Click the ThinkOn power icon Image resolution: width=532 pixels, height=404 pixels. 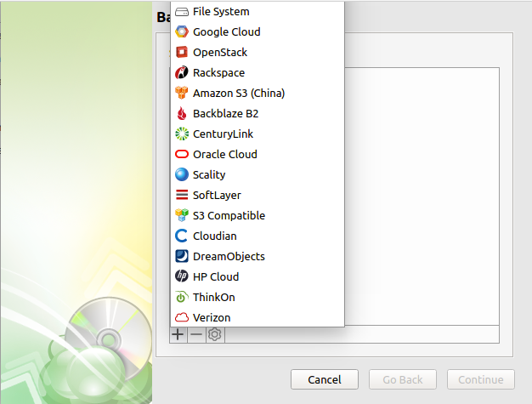coord(181,298)
